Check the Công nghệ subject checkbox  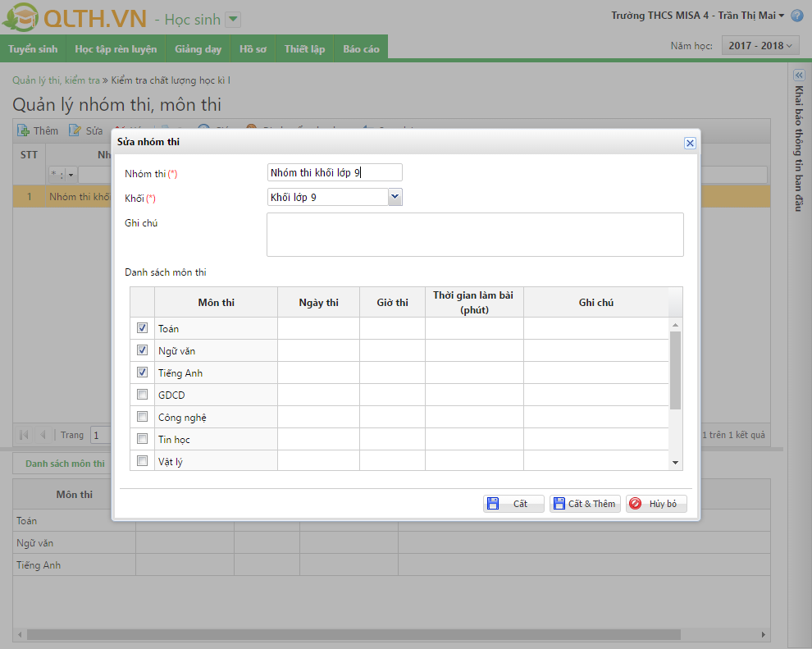click(x=142, y=417)
